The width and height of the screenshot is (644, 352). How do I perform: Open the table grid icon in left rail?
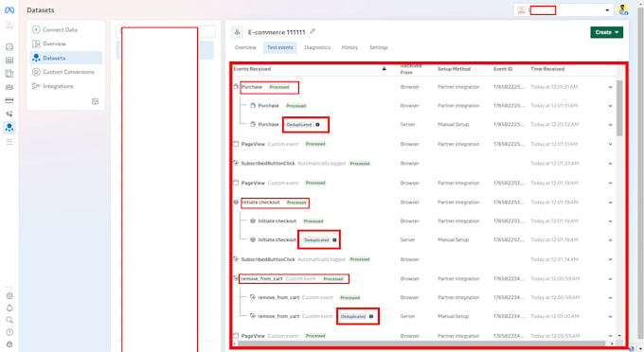click(9, 61)
